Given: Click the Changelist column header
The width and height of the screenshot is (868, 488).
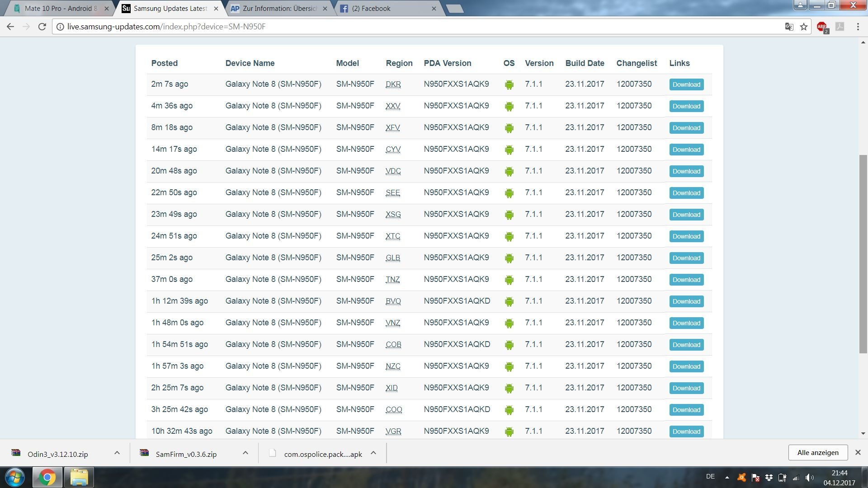Looking at the screenshot, I should click(637, 63).
